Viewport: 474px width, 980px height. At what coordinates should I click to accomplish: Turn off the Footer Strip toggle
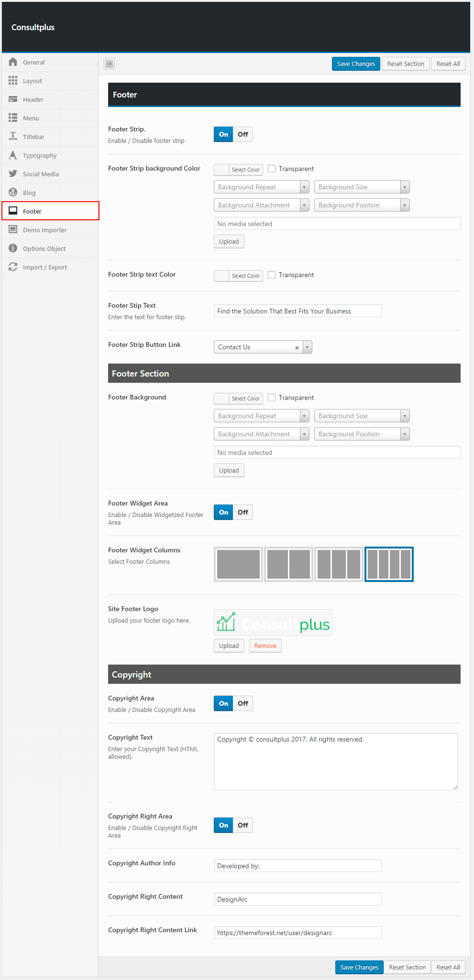243,134
